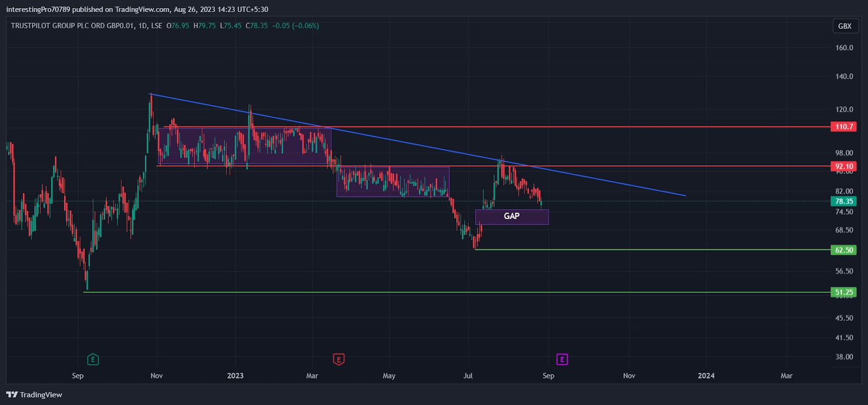Click the 51.25 green price label
868x405 pixels.
[x=844, y=292]
